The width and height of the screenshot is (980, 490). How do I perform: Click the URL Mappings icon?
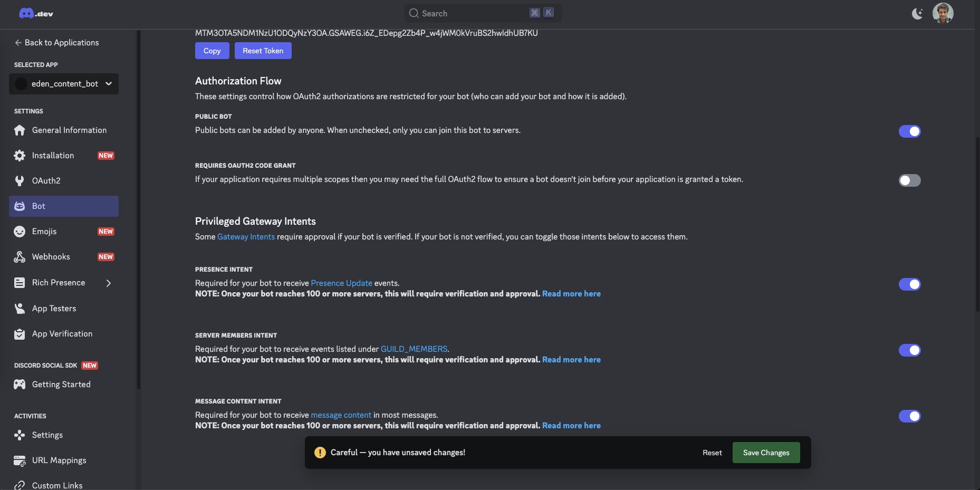pos(20,460)
